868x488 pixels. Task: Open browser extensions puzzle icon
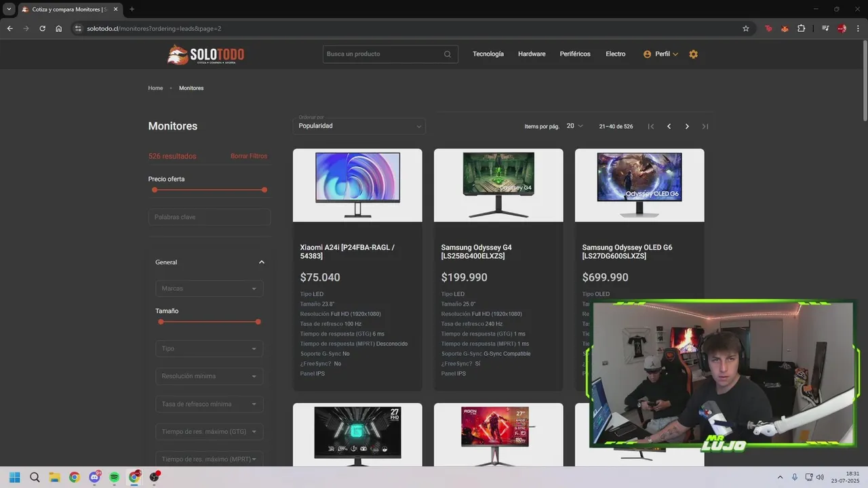coord(802,28)
